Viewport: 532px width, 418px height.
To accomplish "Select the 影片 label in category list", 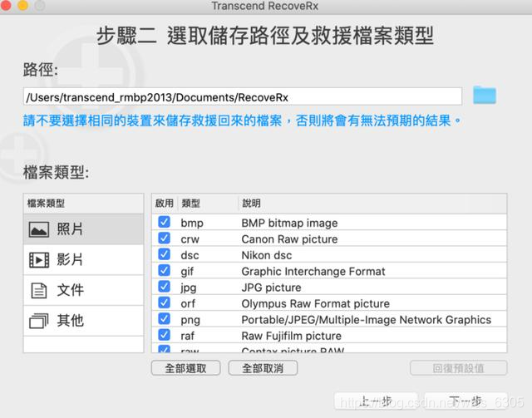I will pos(70,260).
